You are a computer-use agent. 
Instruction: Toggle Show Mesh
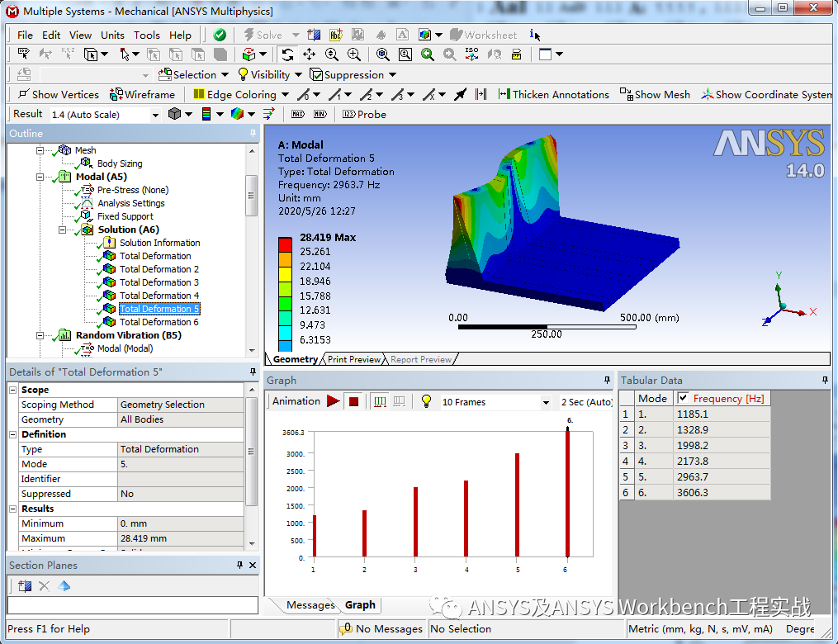[x=655, y=95]
